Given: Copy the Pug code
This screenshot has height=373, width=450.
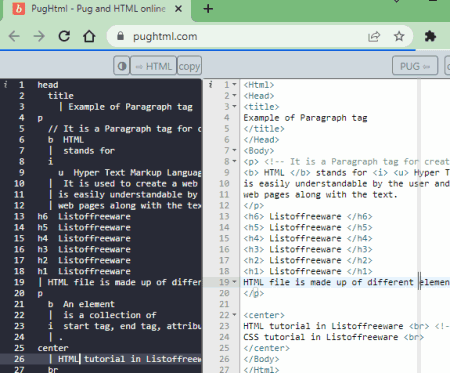Looking at the screenshot, I should (189, 66).
